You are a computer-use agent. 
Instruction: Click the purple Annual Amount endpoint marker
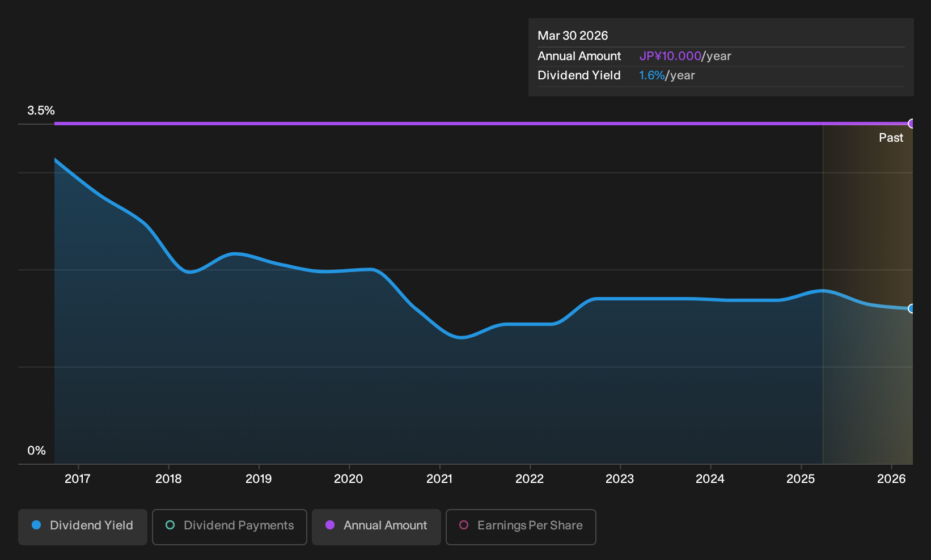[x=912, y=124]
